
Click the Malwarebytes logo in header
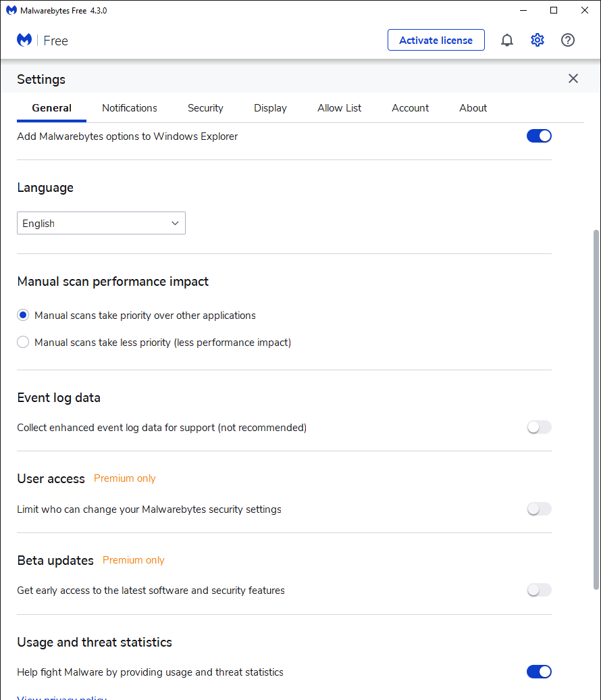point(24,41)
